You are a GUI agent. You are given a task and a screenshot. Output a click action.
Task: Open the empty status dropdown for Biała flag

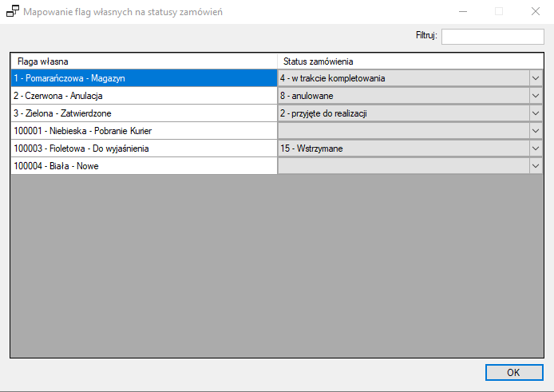pos(535,166)
